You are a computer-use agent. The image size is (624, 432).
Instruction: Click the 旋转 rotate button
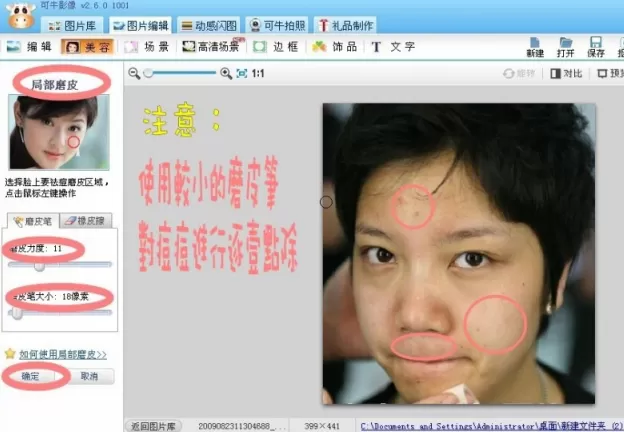click(x=519, y=74)
